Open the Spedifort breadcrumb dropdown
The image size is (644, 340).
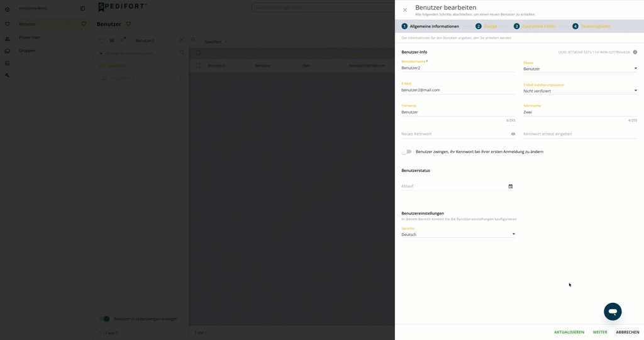(x=216, y=42)
